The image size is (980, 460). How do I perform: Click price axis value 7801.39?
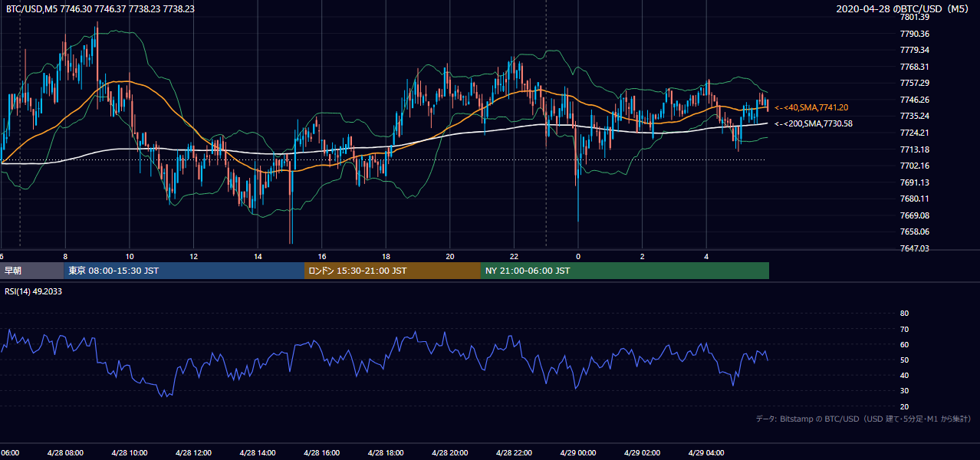click(x=915, y=17)
